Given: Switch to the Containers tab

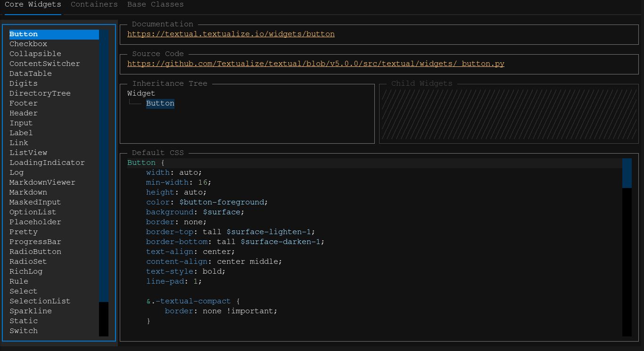Looking at the screenshot, I should 94,4.
